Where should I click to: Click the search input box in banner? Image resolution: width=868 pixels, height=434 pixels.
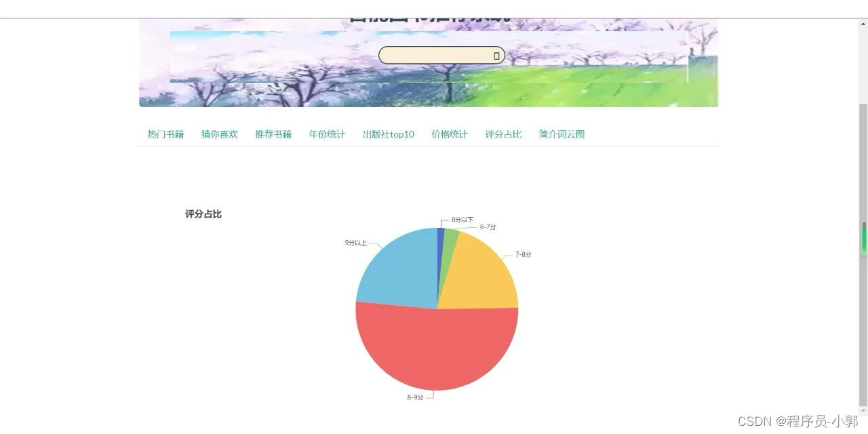click(x=441, y=56)
